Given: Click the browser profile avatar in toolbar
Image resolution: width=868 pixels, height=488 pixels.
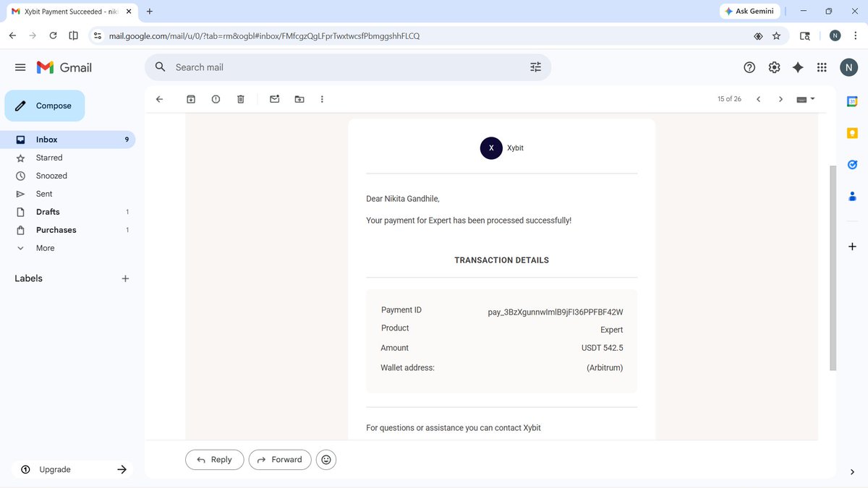Looking at the screenshot, I should [x=835, y=35].
